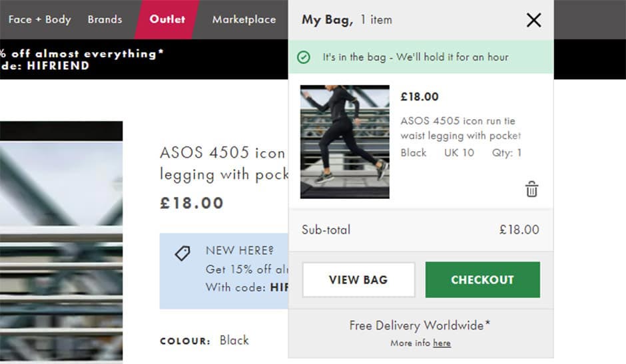The width and height of the screenshot is (626, 364).
Task: Go to the Outlet tab
Action: (167, 19)
